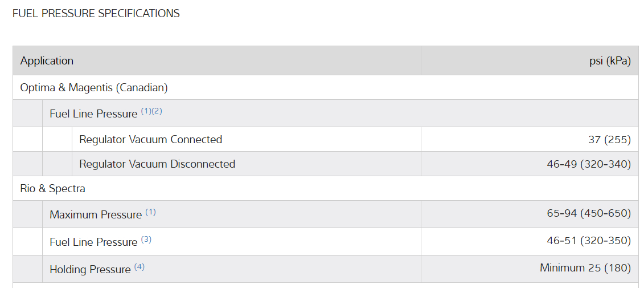Image resolution: width=644 pixels, height=288 pixels.
Task: Select the 46-51 (320-350) value cell
Action: 589,241
